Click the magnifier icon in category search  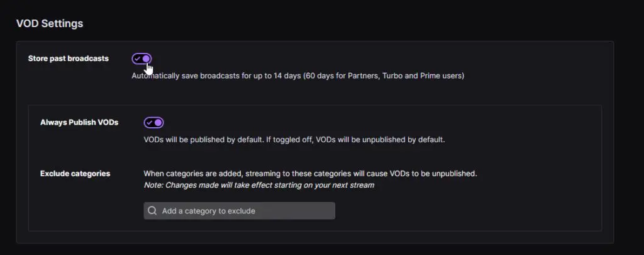(152, 211)
